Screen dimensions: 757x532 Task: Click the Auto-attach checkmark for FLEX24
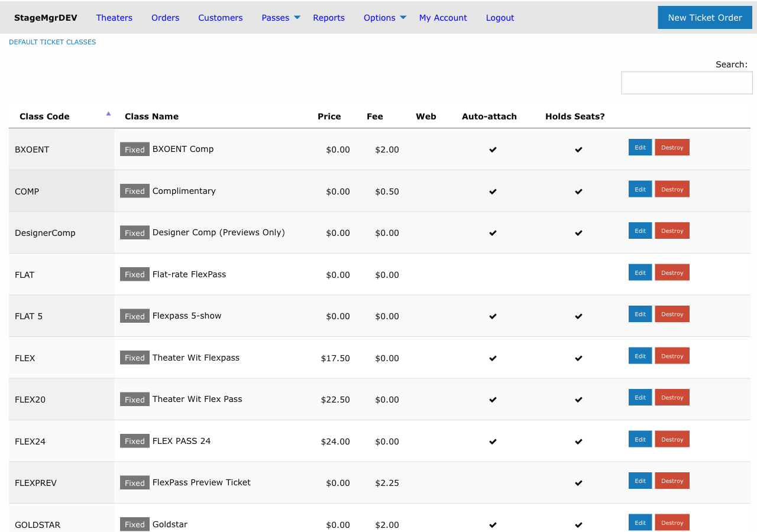[493, 442]
